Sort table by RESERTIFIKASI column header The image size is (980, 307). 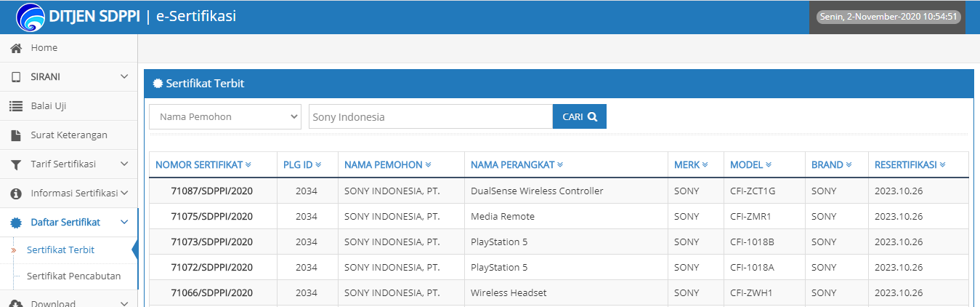[910, 165]
